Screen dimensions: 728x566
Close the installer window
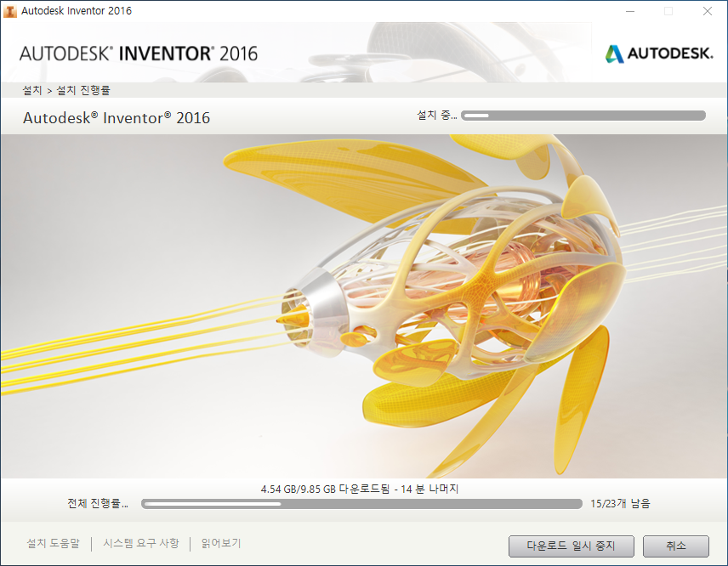(707, 11)
